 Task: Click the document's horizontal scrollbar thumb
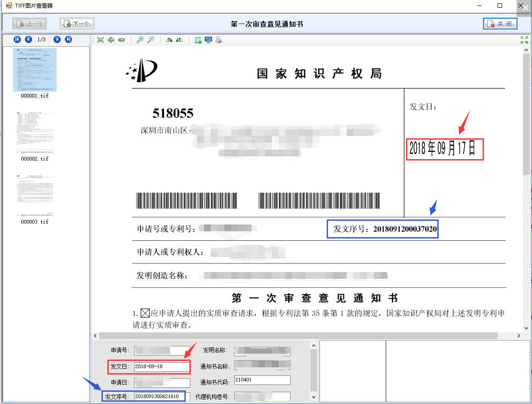tap(298, 336)
